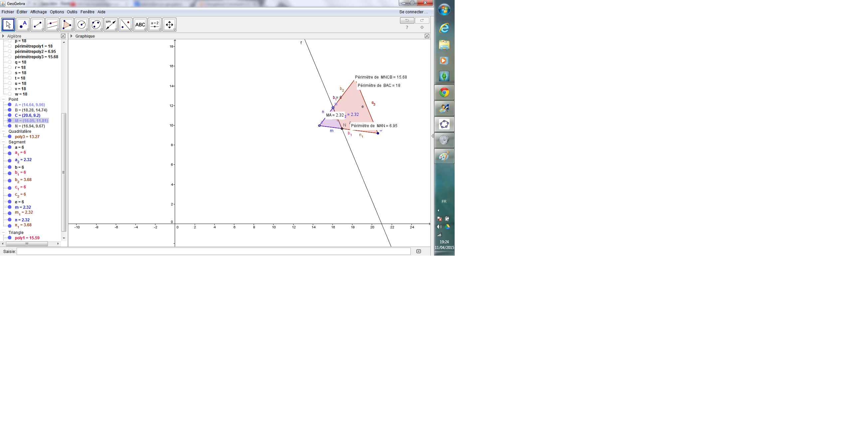The width and height of the screenshot is (868, 426).
Task: Click the undo button
Action: (x=407, y=21)
